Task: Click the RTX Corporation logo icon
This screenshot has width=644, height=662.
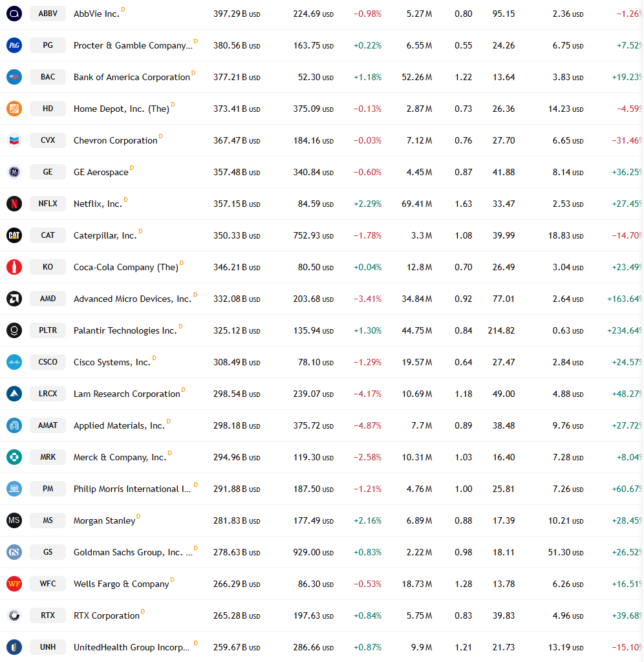Action: (x=14, y=615)
